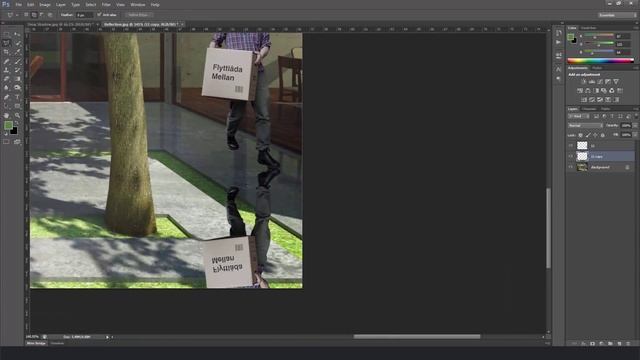Select the Horizontal Type tool
This screenshot has height=360, width=640.
pyautogui.click(x=17, y=97)
